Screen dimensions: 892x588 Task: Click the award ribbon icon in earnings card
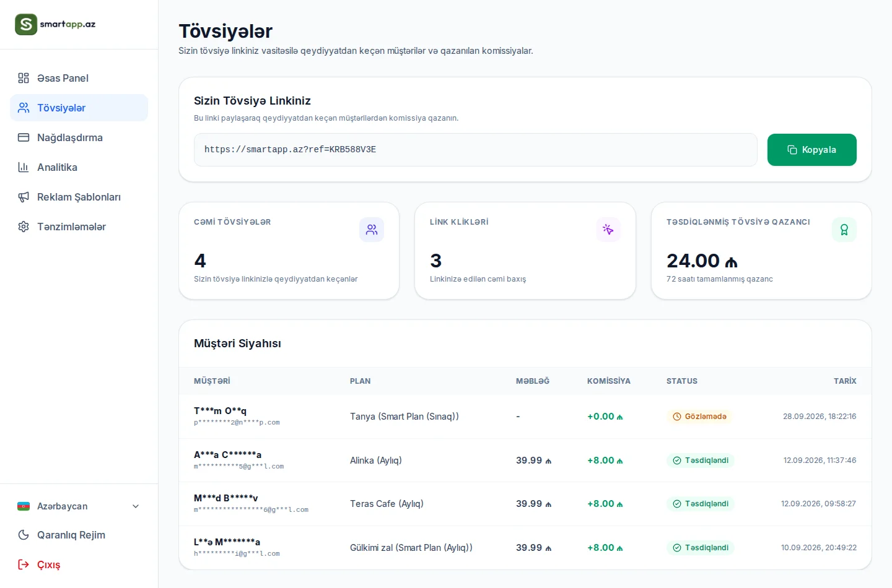click(x=844, y=230)
